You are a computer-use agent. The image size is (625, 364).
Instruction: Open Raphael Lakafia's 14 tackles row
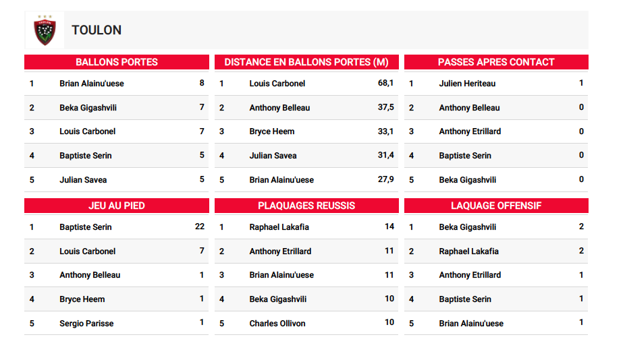tap(306, 227)
